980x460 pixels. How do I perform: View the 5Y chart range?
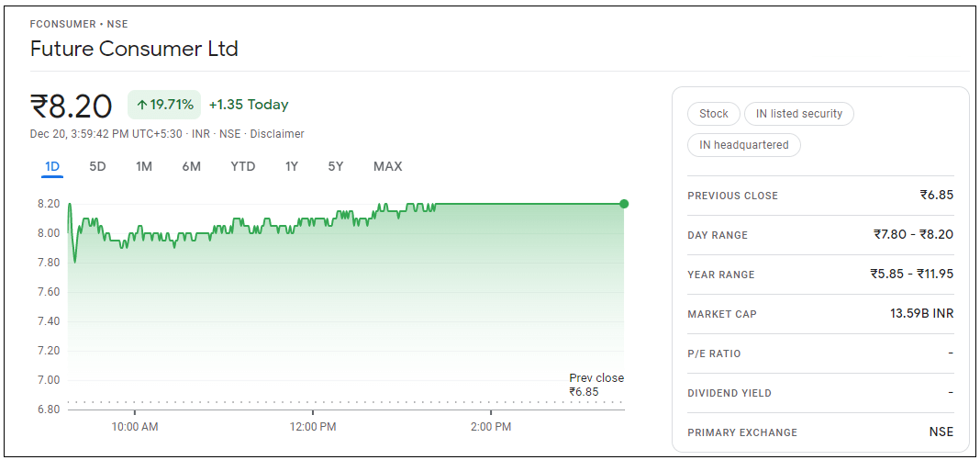[x=336, y=166]
